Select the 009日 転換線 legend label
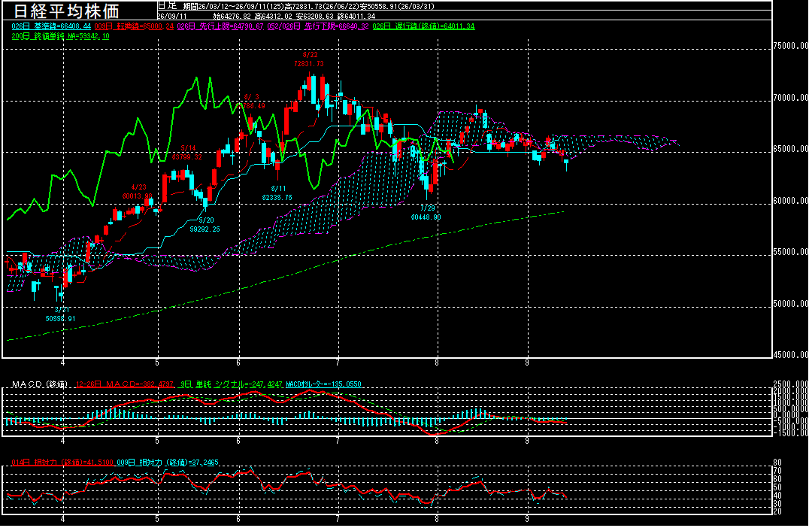 click(134, 26)
